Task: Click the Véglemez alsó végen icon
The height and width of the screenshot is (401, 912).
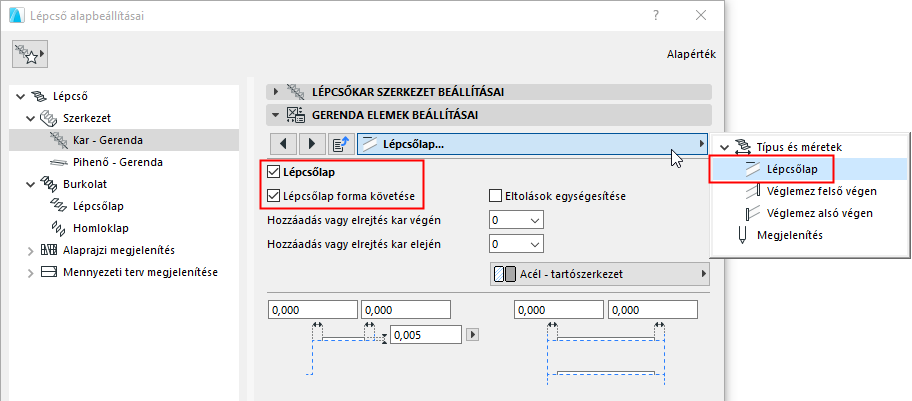Action: tap(753, 213)
